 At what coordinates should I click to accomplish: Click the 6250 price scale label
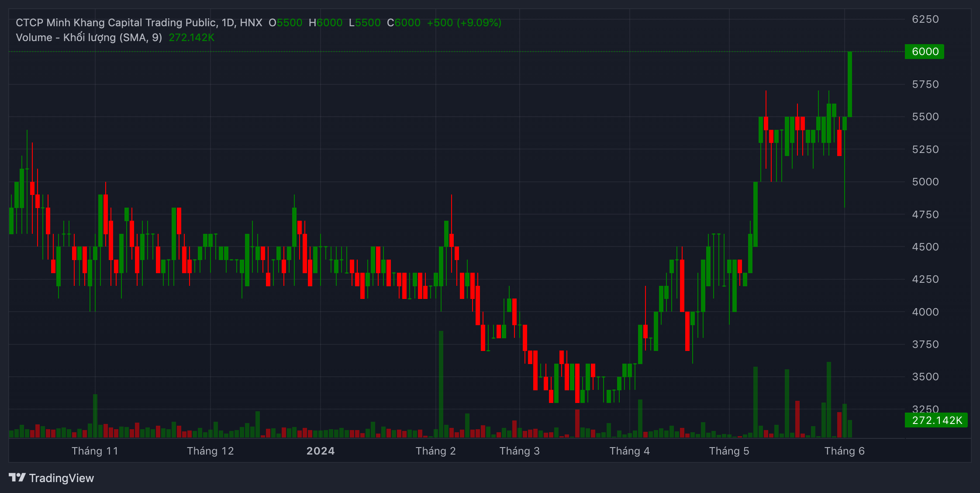point(925,19)
